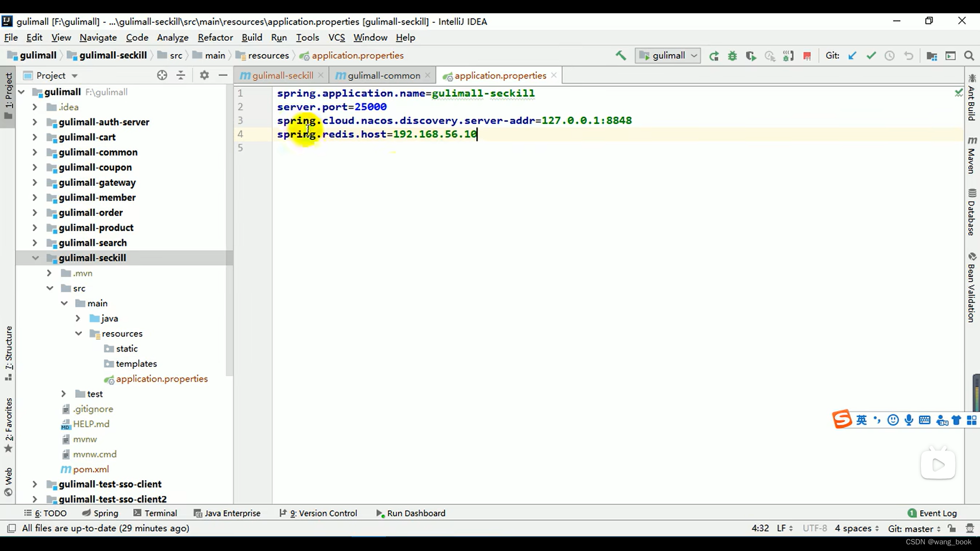
Task: Collapse all nodes in Project panel
Action: click(x=181, y=75)
